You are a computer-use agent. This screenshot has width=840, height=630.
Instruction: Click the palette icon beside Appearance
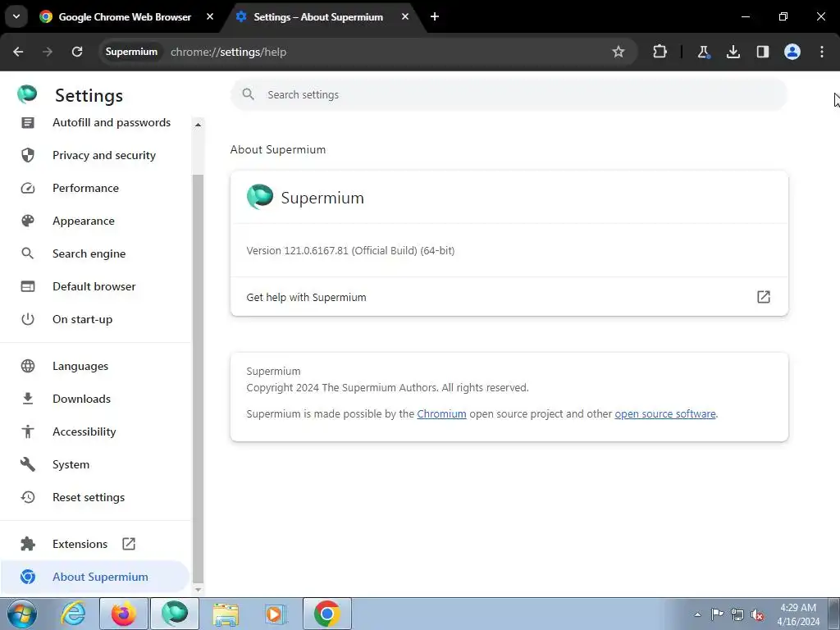[x=28, y=221]
